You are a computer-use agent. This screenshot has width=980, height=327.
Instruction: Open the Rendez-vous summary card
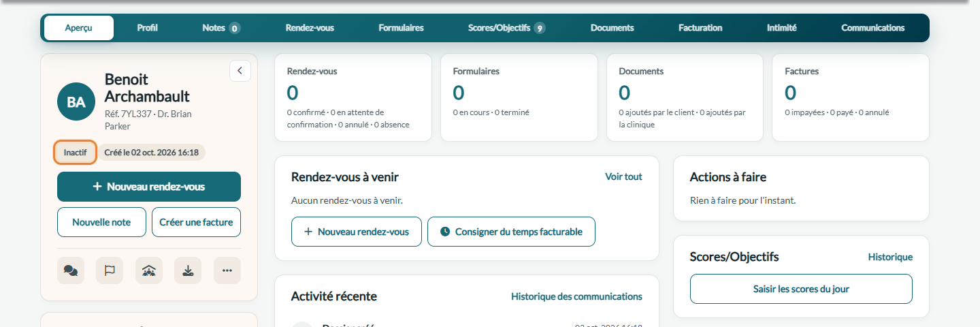pos(353,97)
